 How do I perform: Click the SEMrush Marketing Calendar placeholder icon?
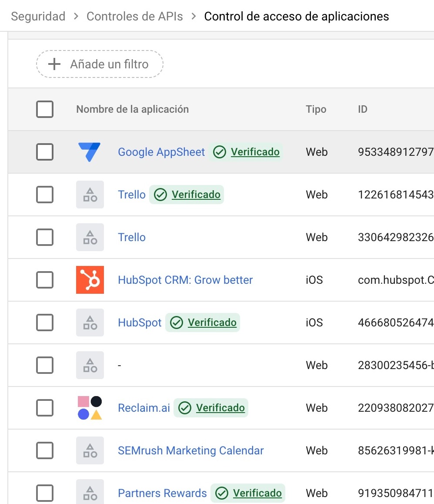(90, 450)
